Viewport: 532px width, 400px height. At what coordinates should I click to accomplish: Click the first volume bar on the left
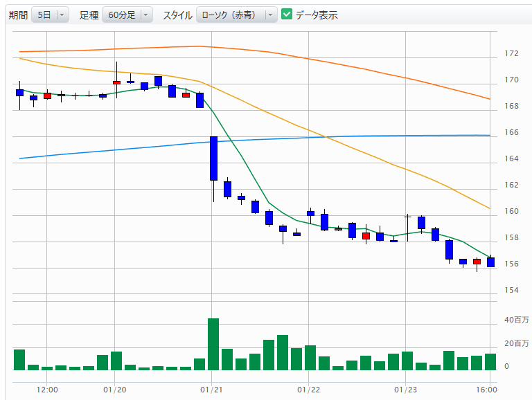click(x=19, y=360)
